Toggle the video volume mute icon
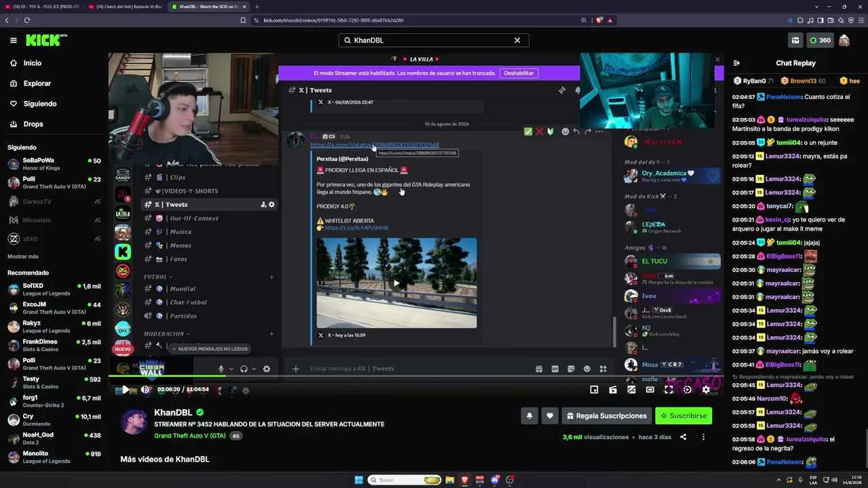The height and width of the screenshot is (488, 868). (x=145, y=390)
